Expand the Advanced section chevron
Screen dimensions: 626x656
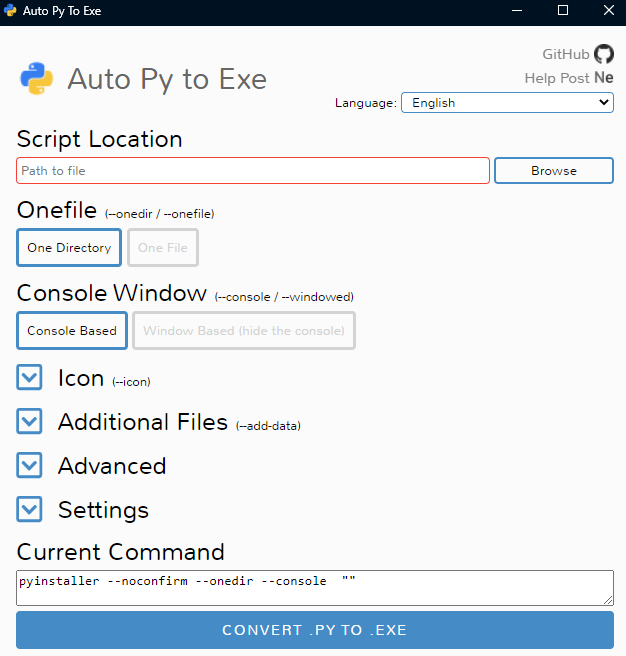point(29,465)
